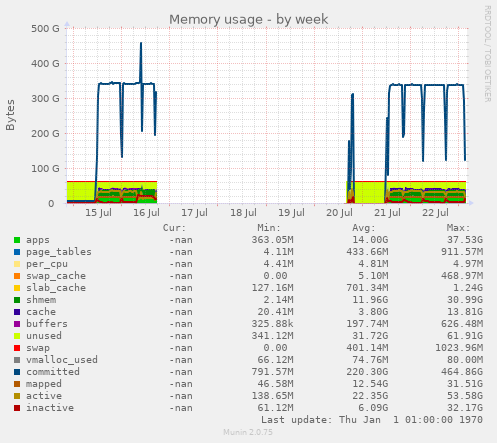Click the '500 G' y-axis value
This screenshot has width=497, height=443.
(45, 29)
